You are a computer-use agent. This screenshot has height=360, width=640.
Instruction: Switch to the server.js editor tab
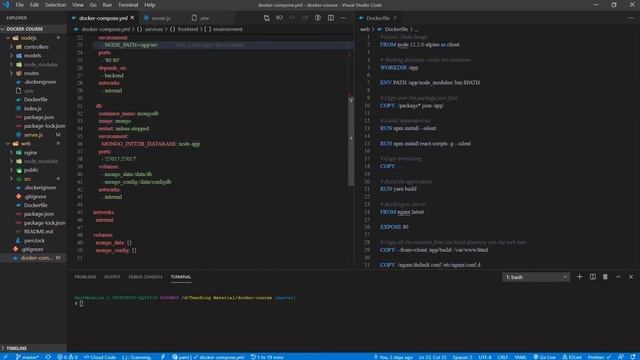click(161, 18)
